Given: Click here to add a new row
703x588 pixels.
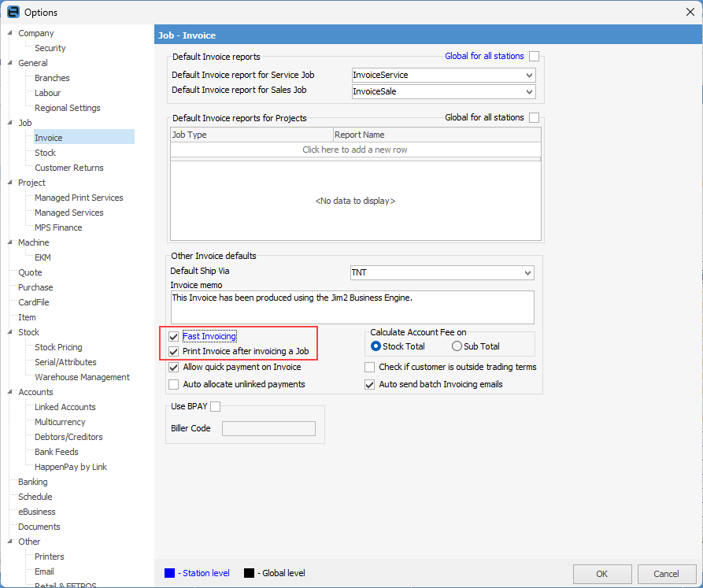Looking at the screenshot, I should coord(355,150).
